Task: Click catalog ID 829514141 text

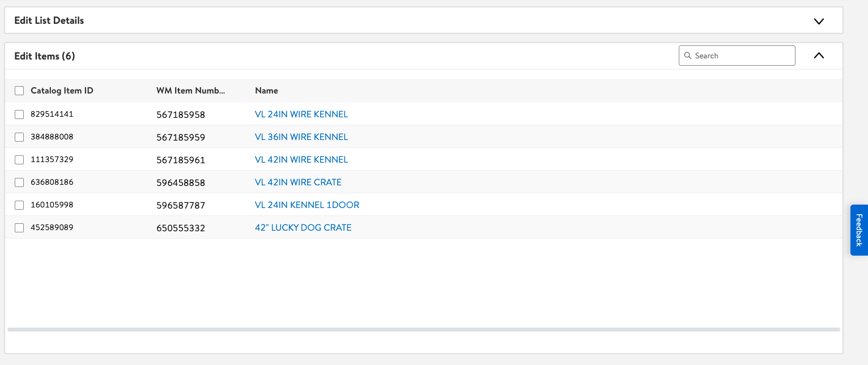Action: (52, 114)
